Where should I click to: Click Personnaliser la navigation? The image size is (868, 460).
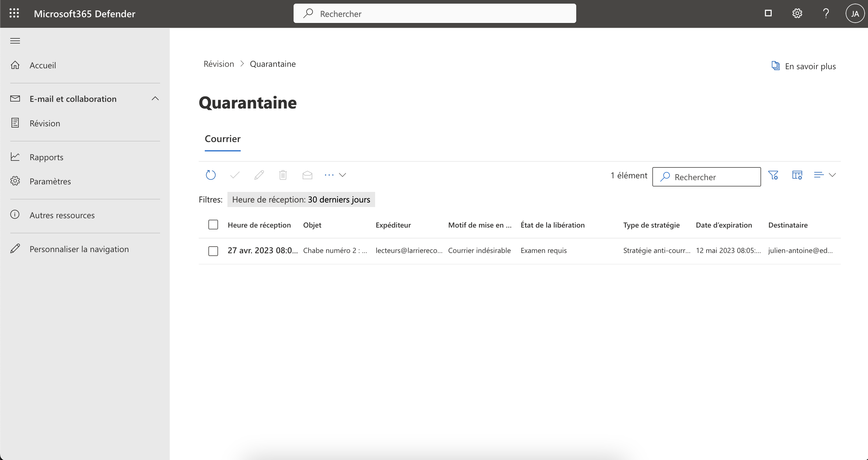(x=79, y=249)
